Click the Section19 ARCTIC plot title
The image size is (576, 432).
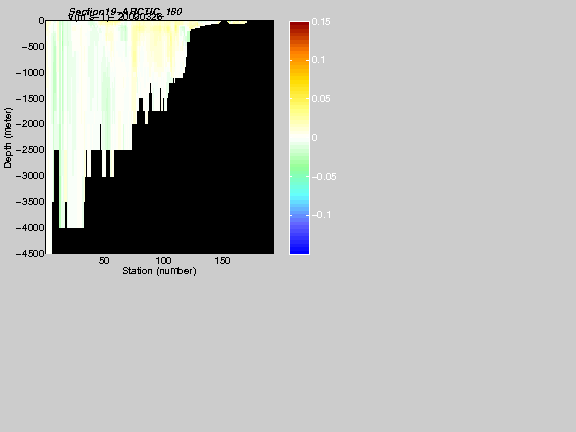point(125,12)
